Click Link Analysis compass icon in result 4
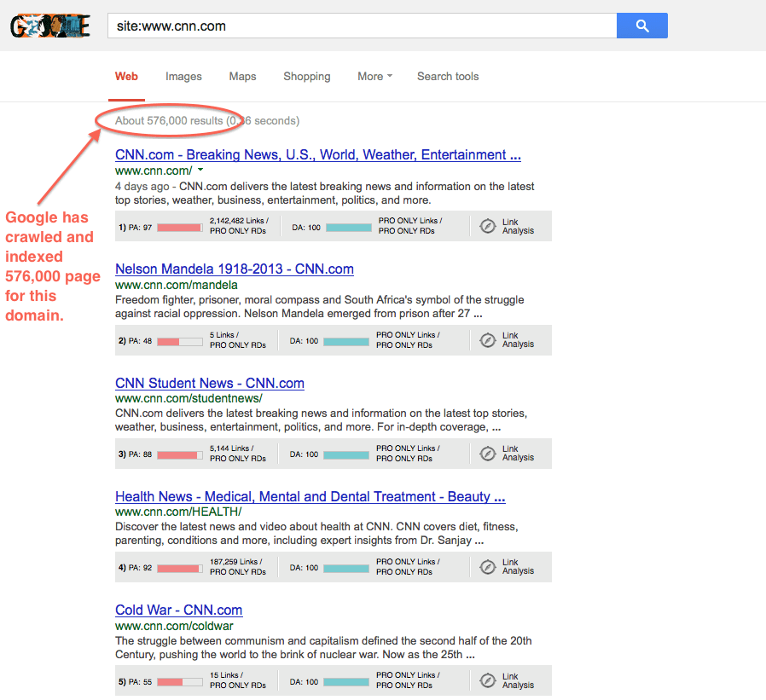The width and height of the screenshot is (766, 700). pos(488,567)
